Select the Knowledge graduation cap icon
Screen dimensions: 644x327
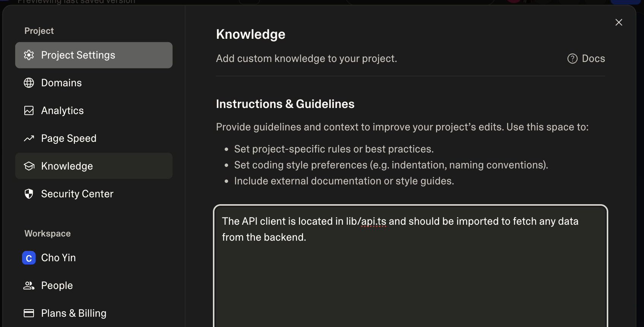click(29, 166)
